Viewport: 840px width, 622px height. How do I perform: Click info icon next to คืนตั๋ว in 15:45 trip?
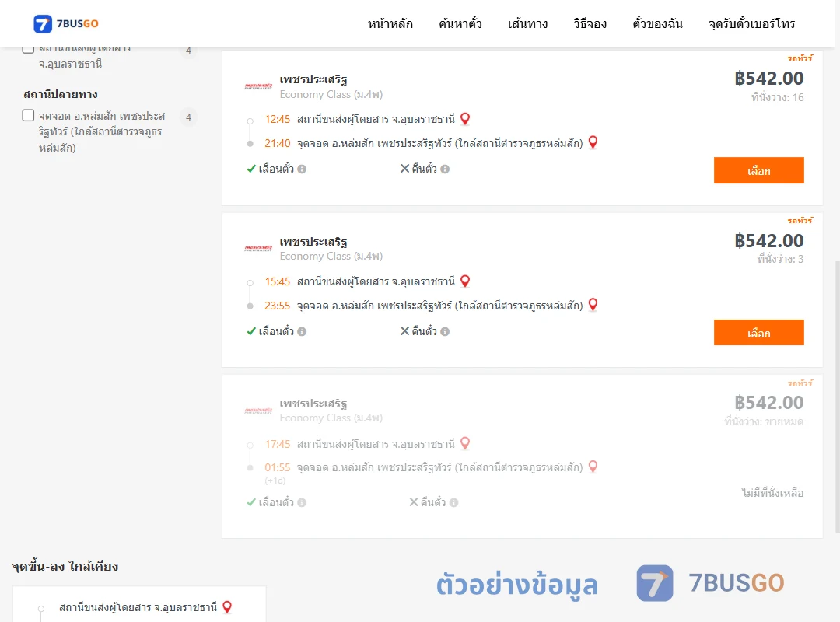(445, 332)
